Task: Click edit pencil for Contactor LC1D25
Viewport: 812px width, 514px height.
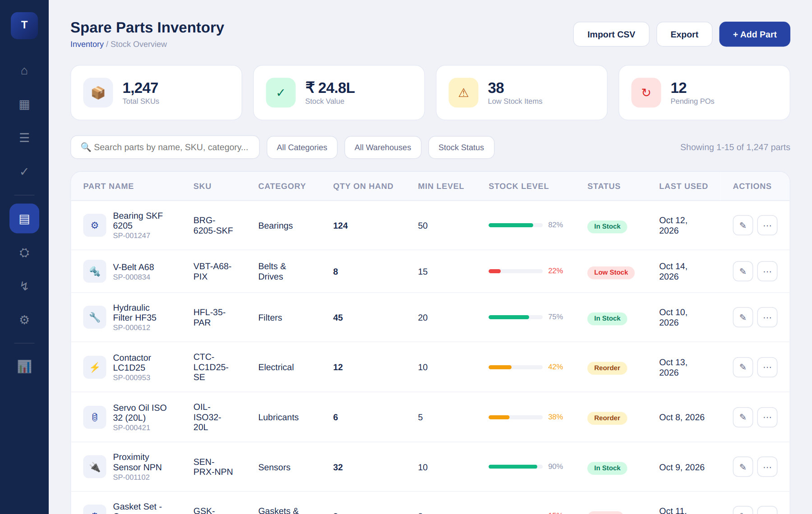Action: [x=743, y=367]
